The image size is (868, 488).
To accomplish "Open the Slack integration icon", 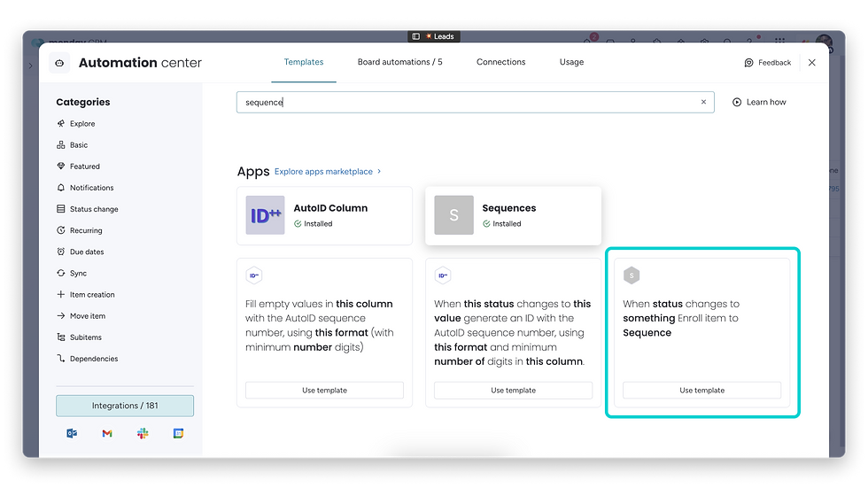I will point(143,433).
